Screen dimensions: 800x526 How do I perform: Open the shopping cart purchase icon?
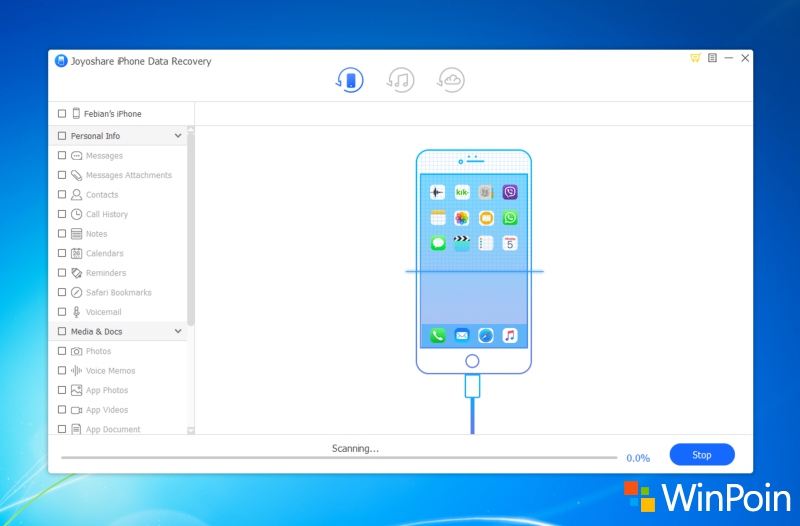695,59
